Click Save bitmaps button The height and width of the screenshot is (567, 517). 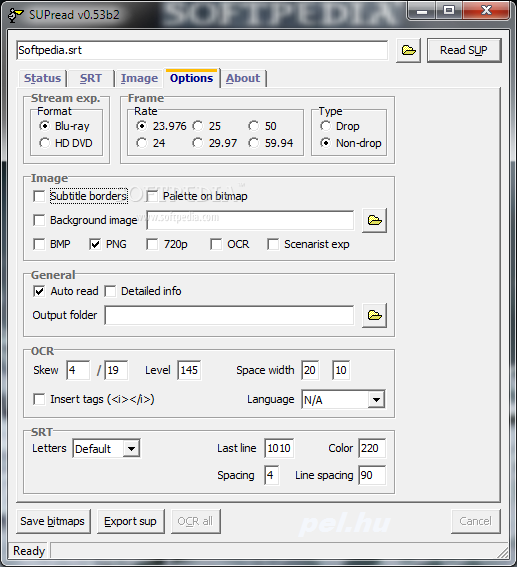pos(53,521)
